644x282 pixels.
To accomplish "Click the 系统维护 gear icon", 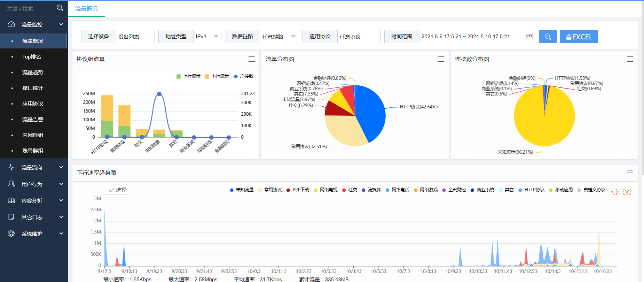I will (11, 234).
